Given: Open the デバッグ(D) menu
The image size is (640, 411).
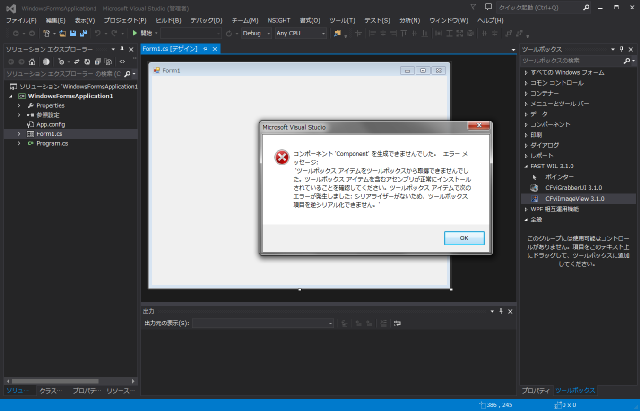Looking at the screenshot, I should (206, 20).
